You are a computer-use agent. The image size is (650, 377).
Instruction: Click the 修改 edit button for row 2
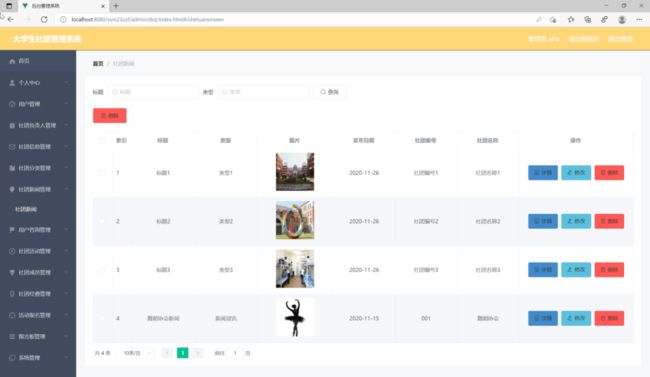576,221
